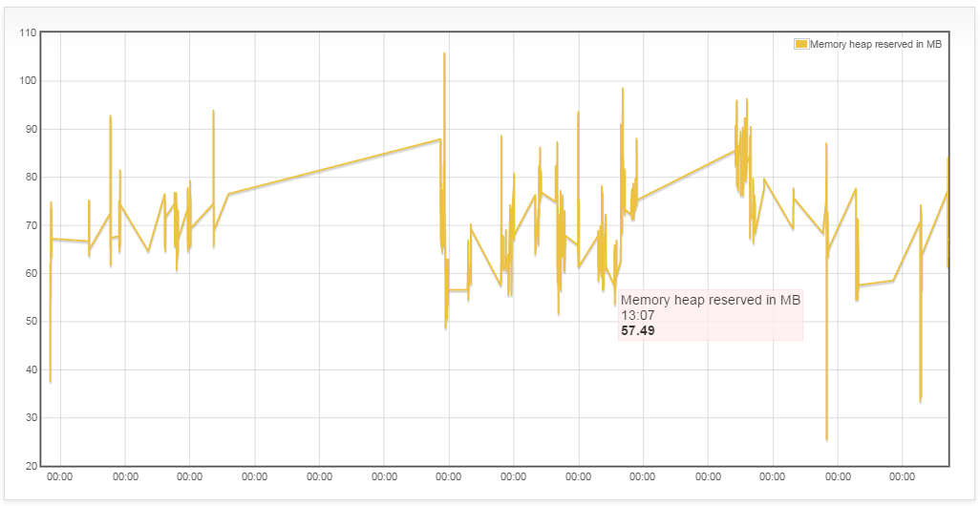
Task: Click the 110 y-axis label
Action: (28, 32)
